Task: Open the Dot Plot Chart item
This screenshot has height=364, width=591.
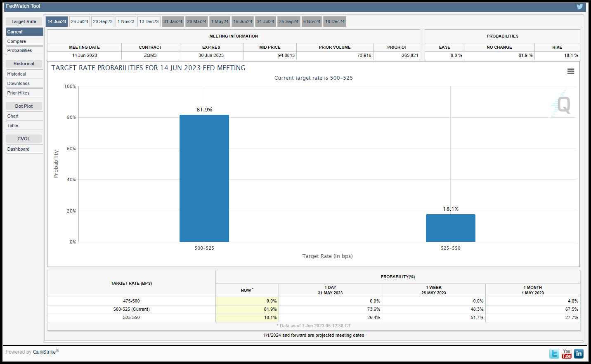Action: point(24,116)
